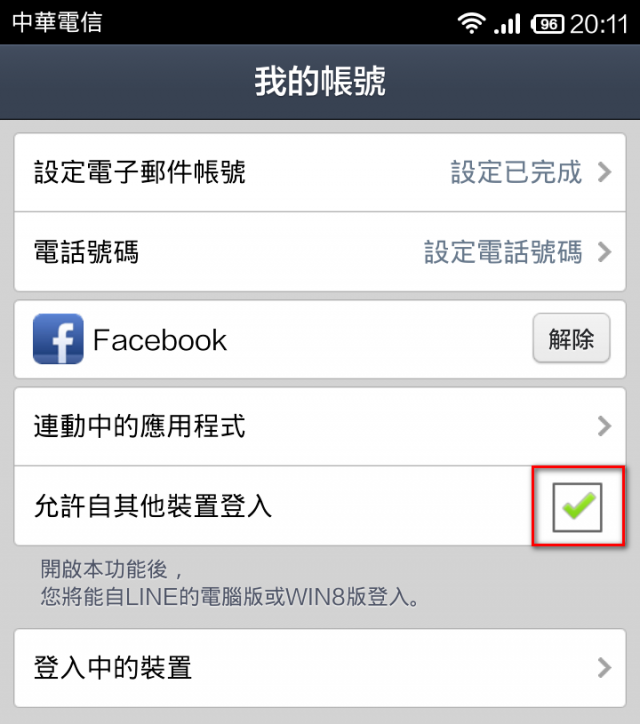Viewport: 640px width, 725px height.
Task: Open 電話號碼 menu item
Action: tap(320, 252)
